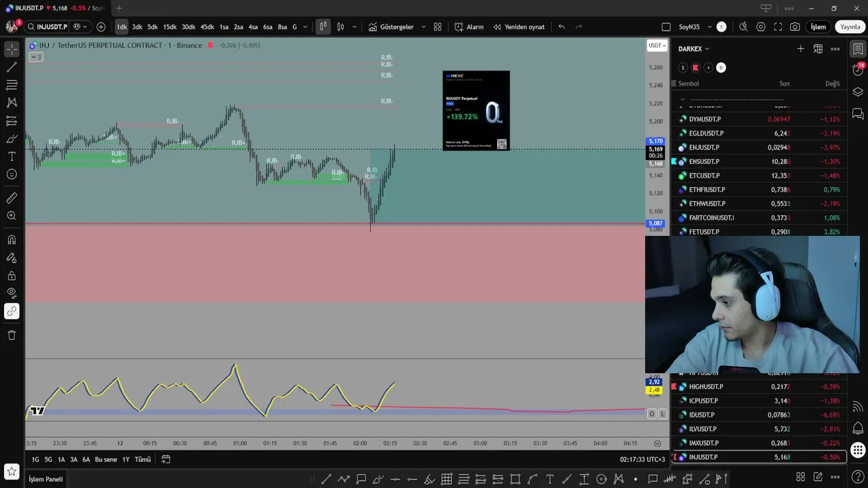Toggle the O auto-scale button
Image resolution: width=868 pixels, height=488 pixels.
tap(652, 413)
